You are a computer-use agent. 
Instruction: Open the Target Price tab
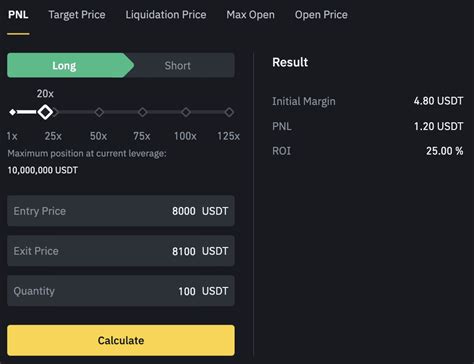77,15
